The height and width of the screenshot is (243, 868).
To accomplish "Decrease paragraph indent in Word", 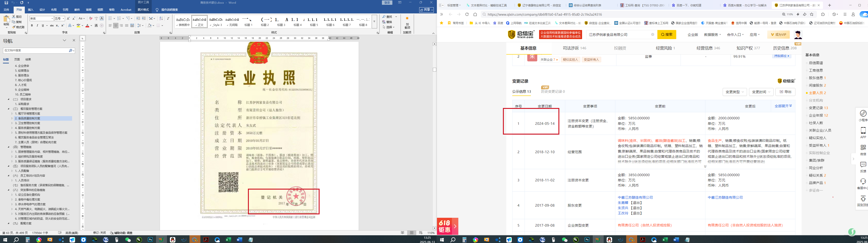I will pyautogui.click(x=138, y=18).
